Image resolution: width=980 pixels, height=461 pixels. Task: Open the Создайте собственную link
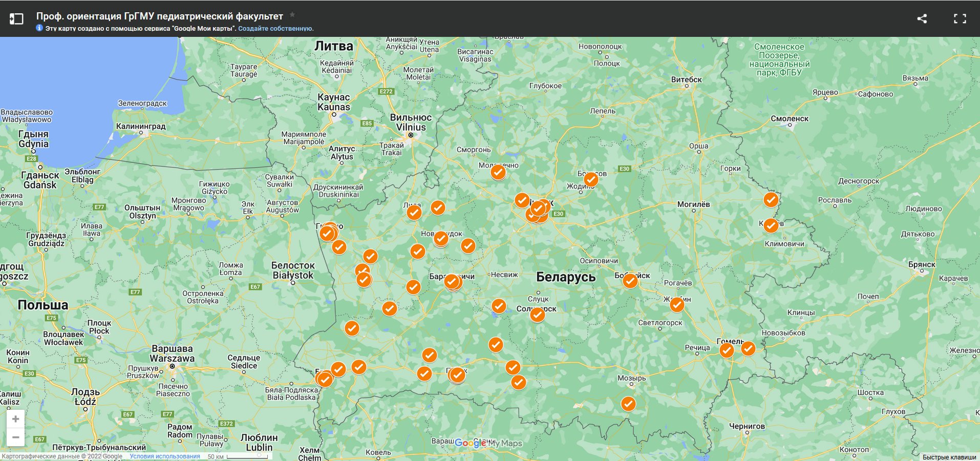point(275,29)
